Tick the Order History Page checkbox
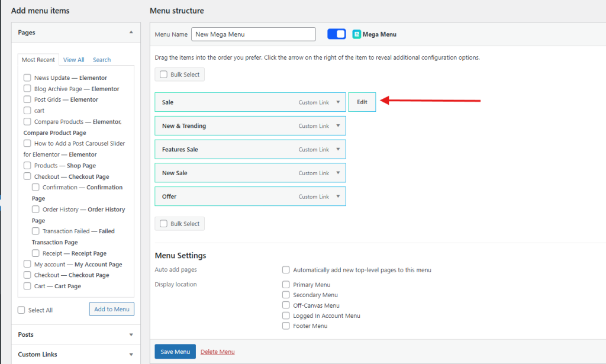The width and height of the screenshot is (606, 364). click(36, 209)
